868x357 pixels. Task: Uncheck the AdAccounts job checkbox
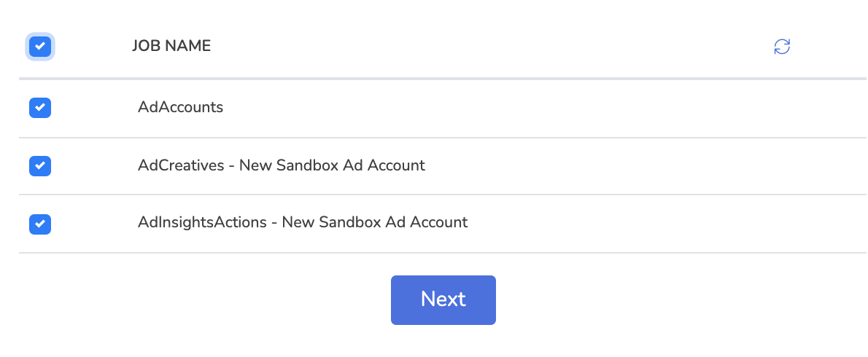coord(40,108)
